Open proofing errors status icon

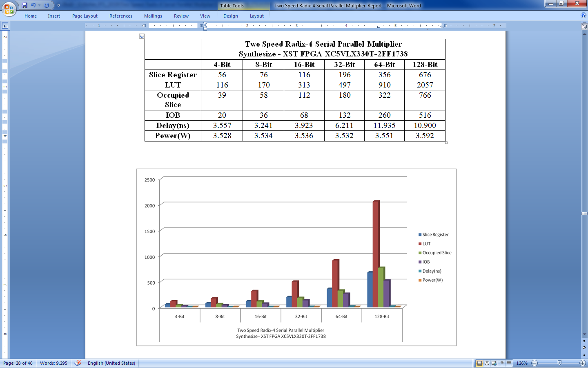78,363
